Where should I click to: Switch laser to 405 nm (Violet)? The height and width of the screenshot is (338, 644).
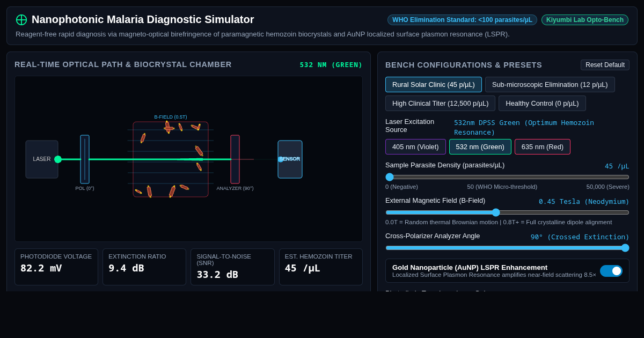pyautogui.click(x=415, y=146)
